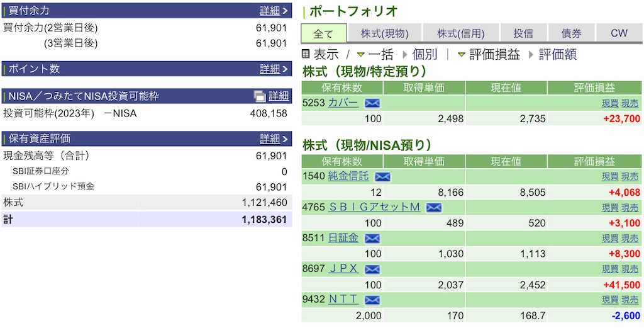Open the カバー stock link

pos(343,103)
